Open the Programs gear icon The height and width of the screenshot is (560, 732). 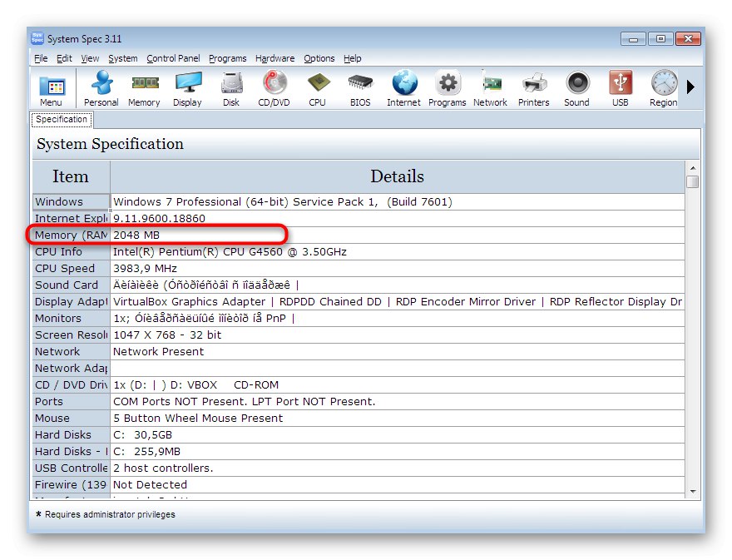click(x=448, y=89)
